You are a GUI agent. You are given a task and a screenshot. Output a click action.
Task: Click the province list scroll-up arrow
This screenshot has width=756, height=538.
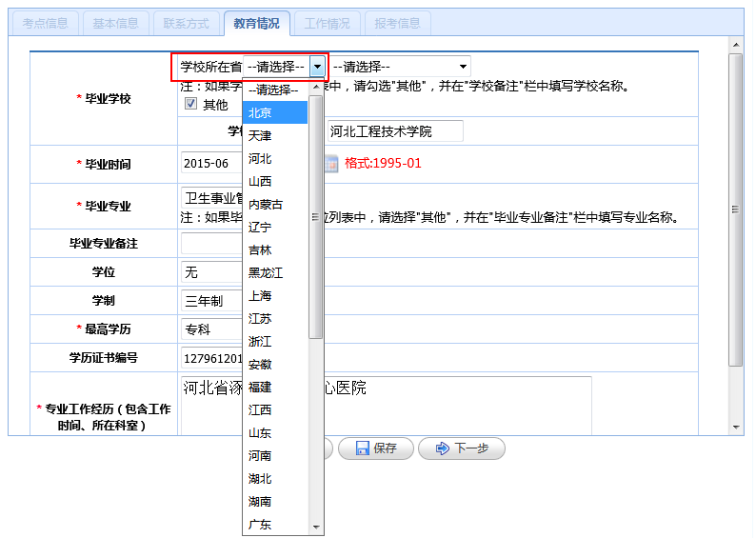coord(316,89)
